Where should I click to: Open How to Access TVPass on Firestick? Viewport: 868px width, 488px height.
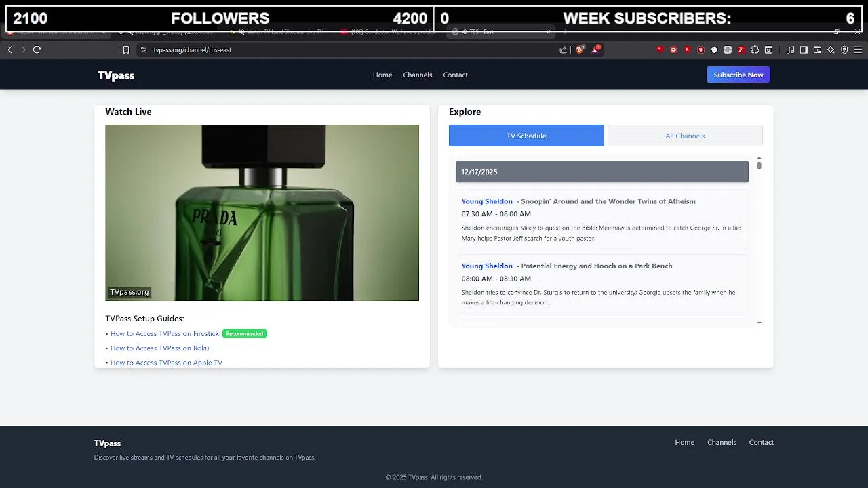point(165,333)
